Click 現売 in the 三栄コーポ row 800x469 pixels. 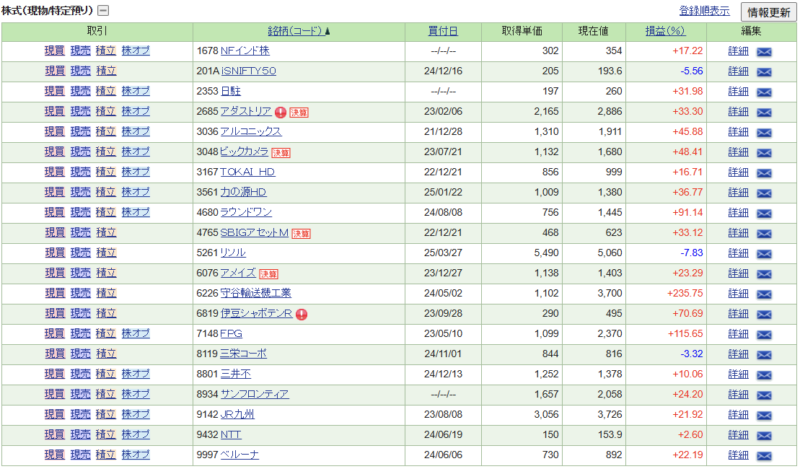[x=80, y=354]
